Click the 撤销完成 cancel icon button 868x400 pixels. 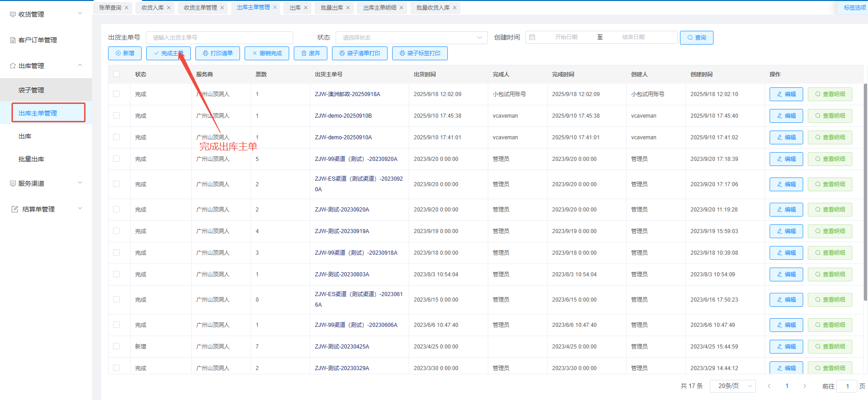coord(267,53)
